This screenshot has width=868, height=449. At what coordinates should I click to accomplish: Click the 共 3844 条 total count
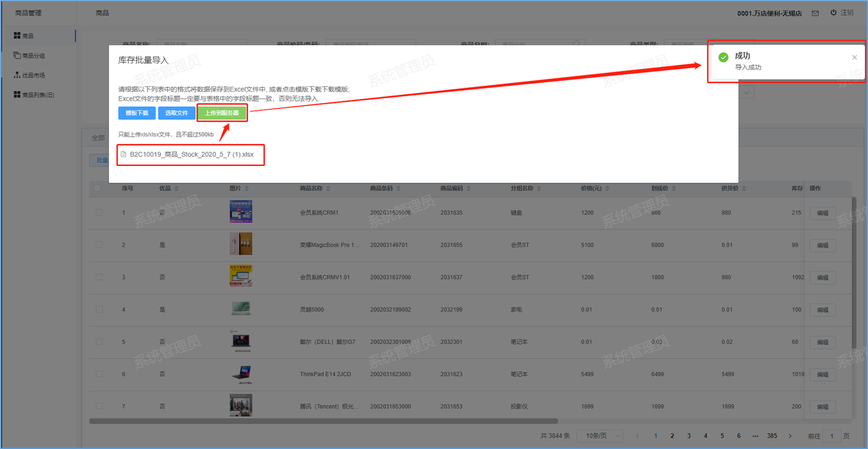pos(556,436)
